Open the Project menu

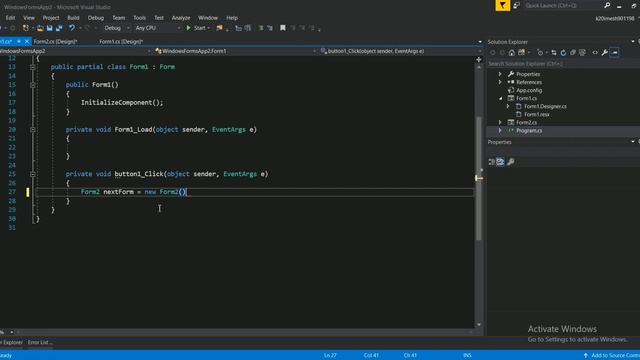[x=51, y=18]
